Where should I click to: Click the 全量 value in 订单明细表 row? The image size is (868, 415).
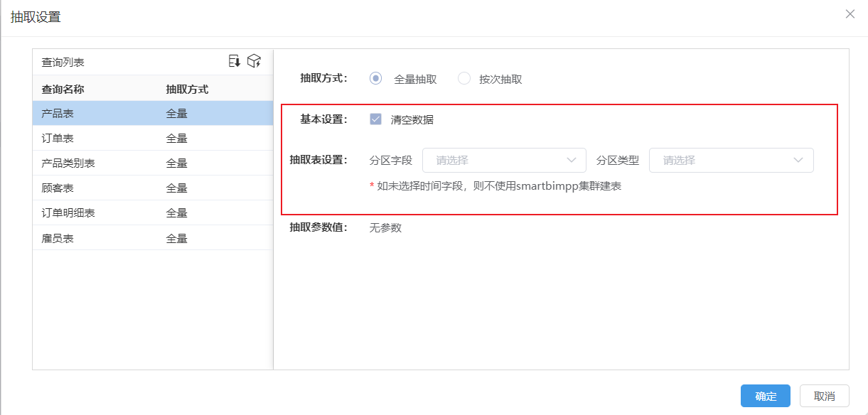point(176,212)
